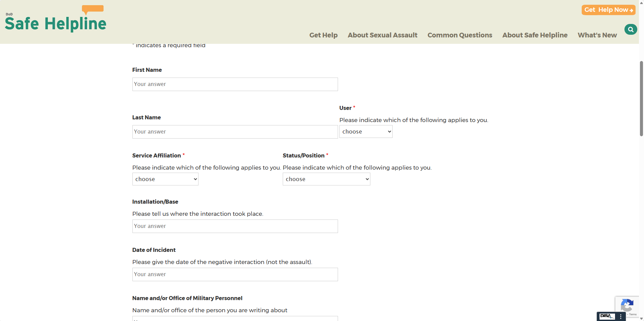Click the green search magnifier icon
The height and width of the screenshot is (321, 644).
pyautogui.click(x=631, y=29)
